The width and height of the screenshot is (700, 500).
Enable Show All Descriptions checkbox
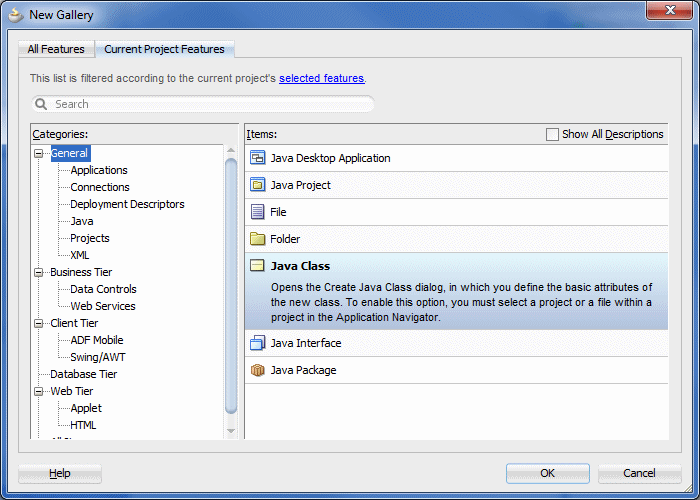[553, 134]
